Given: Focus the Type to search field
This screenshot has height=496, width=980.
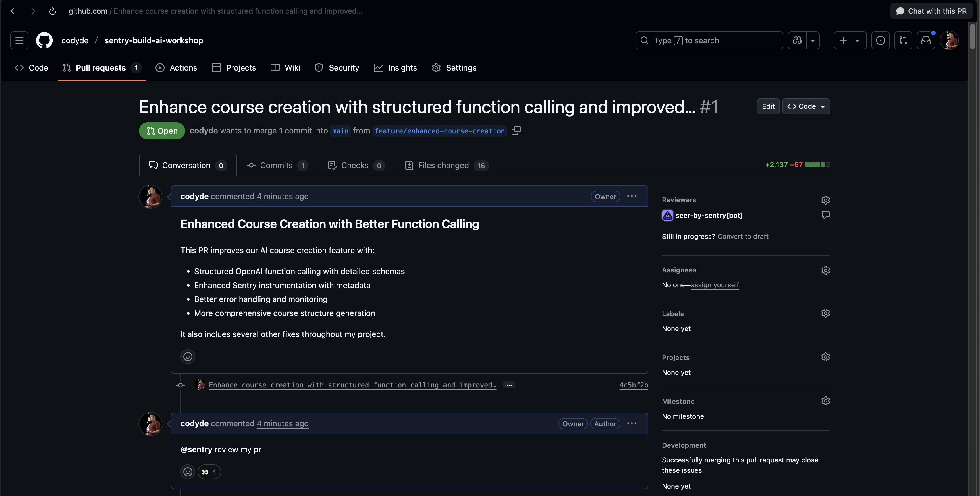Looking at the screenshot, I should 709,40.
